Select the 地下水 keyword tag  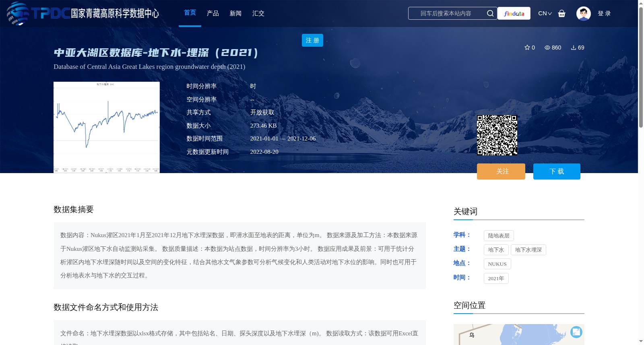click(x=496, y=250)
